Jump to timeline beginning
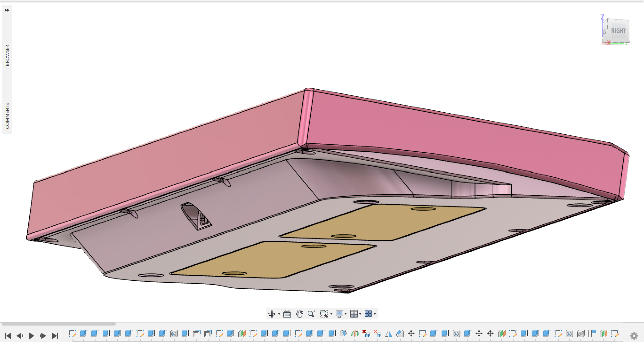Viewport: 644px width, 342px height. click(8, 336)
